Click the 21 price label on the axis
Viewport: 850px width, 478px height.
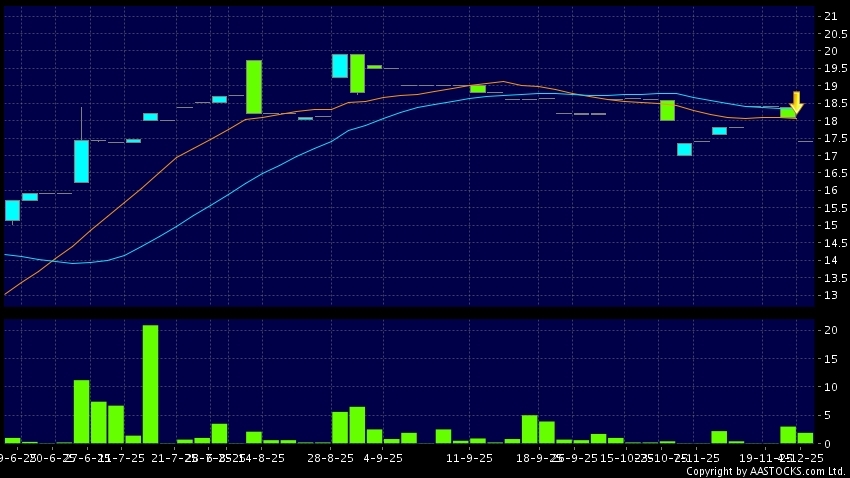click(x=830, y=16)
